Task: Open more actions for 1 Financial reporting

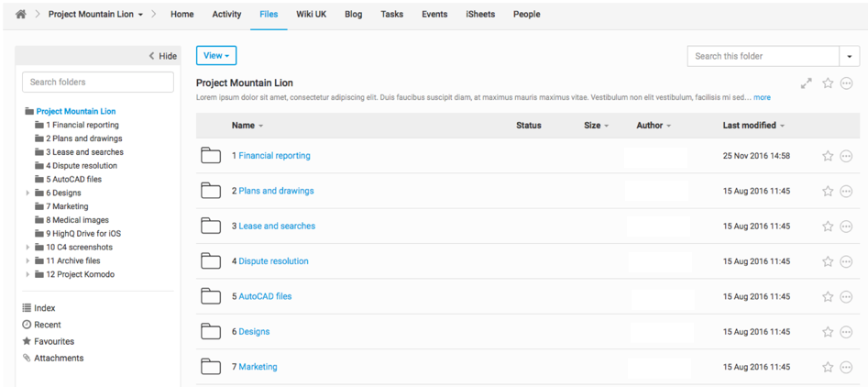Action: [x=846, y=156]
